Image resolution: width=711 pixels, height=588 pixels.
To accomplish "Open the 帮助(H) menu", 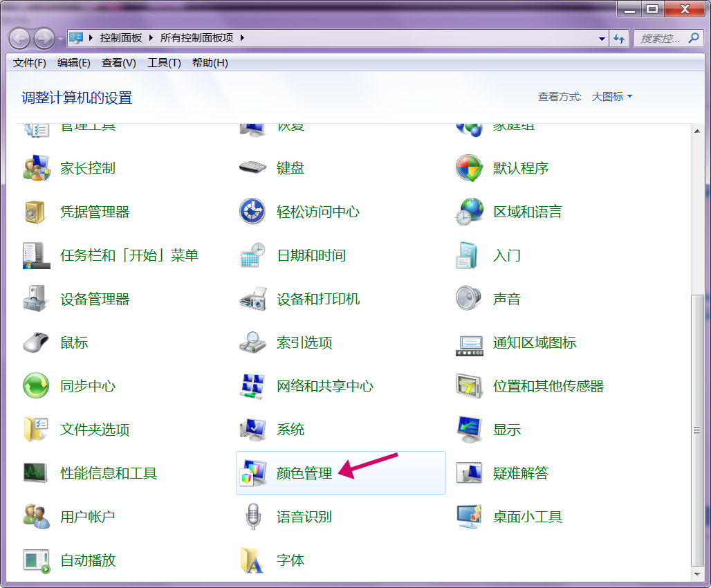I will (x=210, y=63).
